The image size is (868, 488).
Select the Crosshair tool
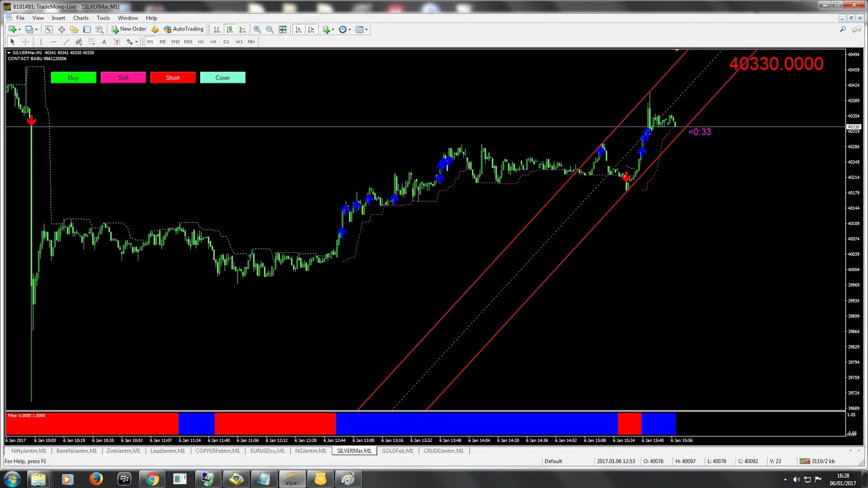tap(24, 42)
